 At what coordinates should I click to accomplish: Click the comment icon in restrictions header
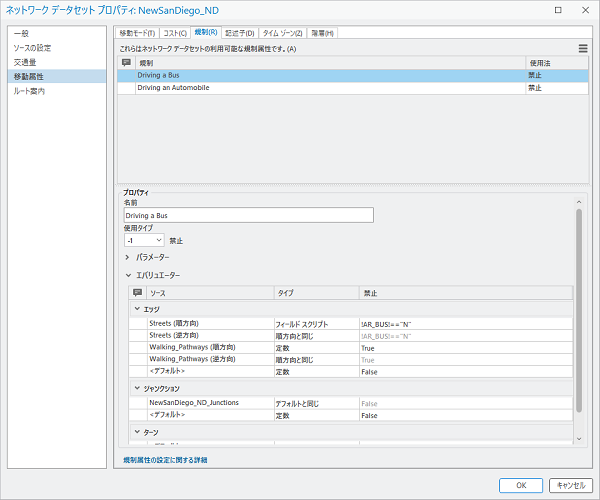[126, 62]
